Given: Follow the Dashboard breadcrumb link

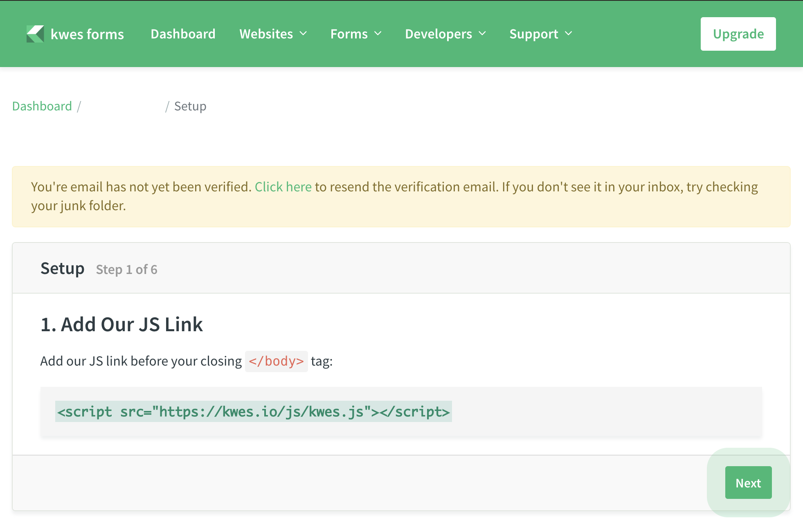Looking at the screenshot, I should click(x=42, y=106).
